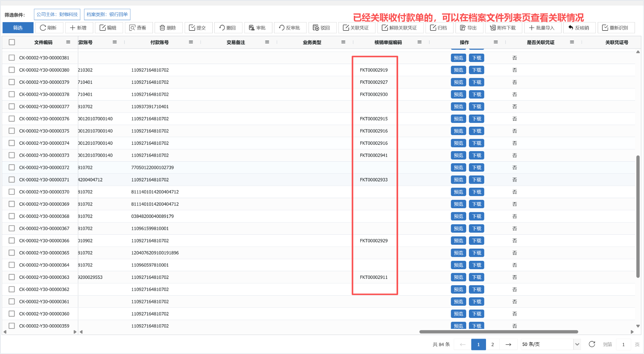
Task: Click the 提交 submit toolbar button
Action: coord(198,28)
